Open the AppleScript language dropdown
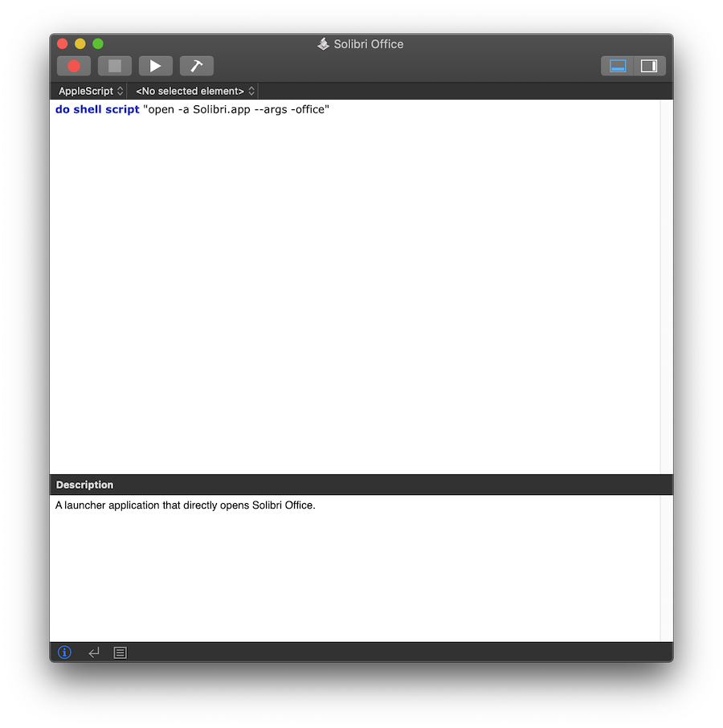The height and width of the screenshot is (728, 723). click(x=91, y=91)
